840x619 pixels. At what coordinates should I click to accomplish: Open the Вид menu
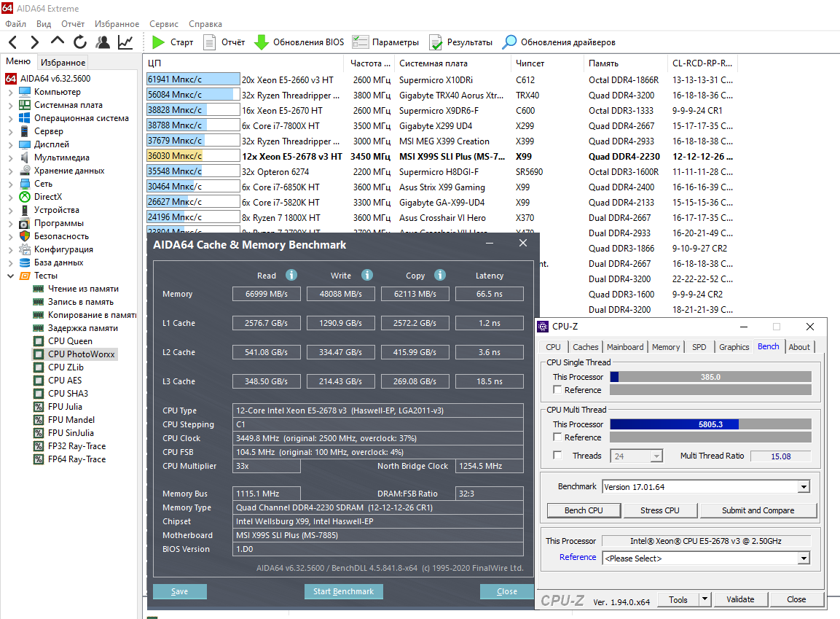click(x=44, y=23)
